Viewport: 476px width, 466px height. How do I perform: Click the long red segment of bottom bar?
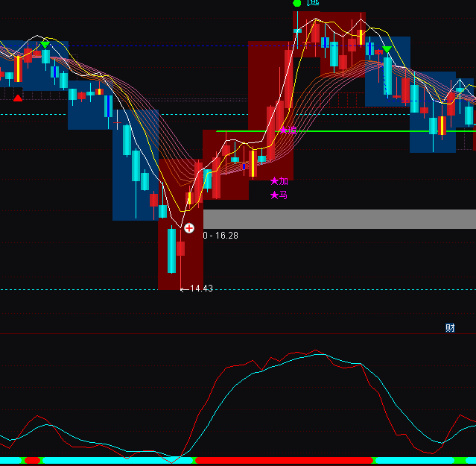coord(283,461)
